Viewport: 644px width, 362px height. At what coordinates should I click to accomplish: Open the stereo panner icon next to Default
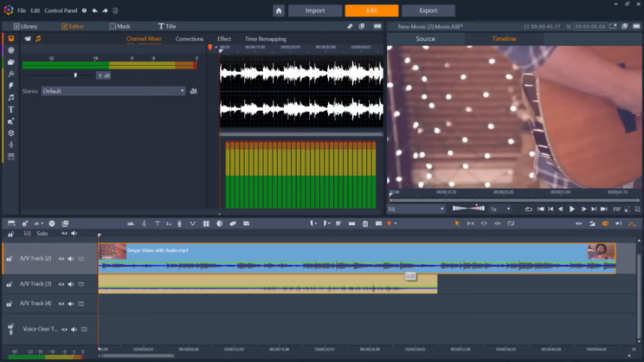pyautogui.click(x=193, y=91)
